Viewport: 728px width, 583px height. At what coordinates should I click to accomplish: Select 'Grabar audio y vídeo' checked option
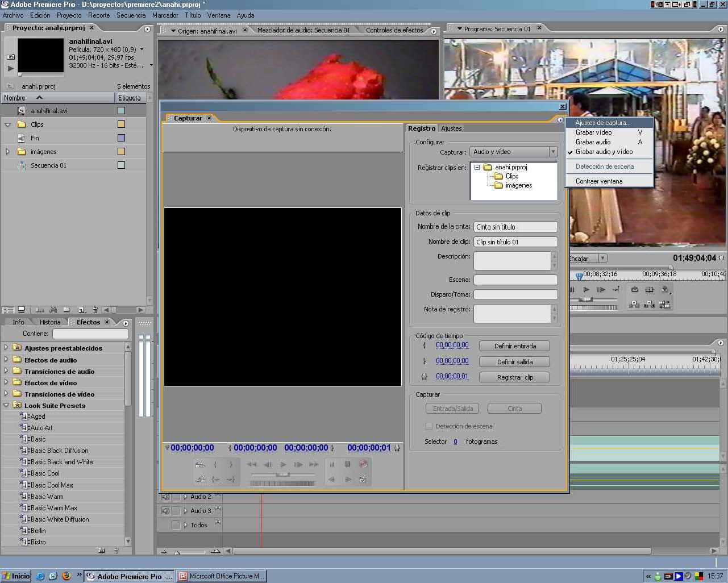pyautogui.click(x=604, y=152)
